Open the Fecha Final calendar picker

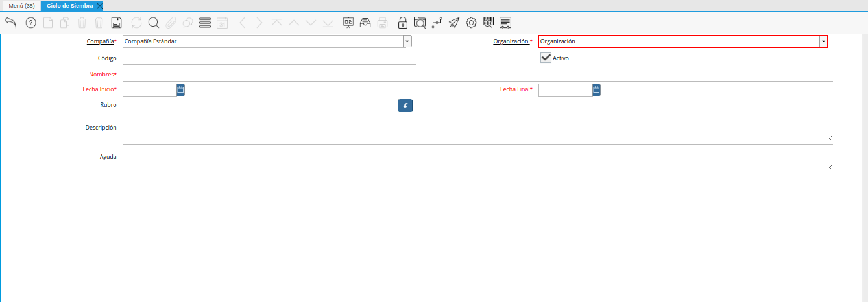596,90
